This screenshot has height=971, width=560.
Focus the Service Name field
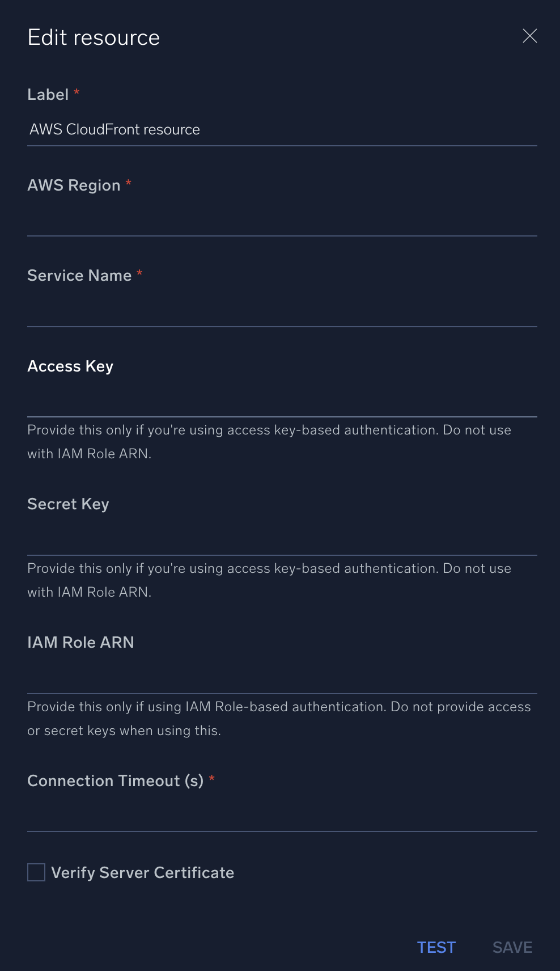click(x=227, y=312)
